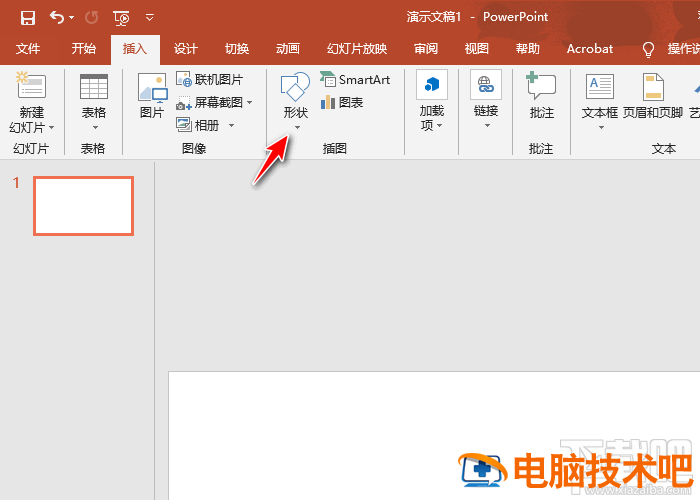
Task: Switch to the 视图 tab
Action: point(477,49)
